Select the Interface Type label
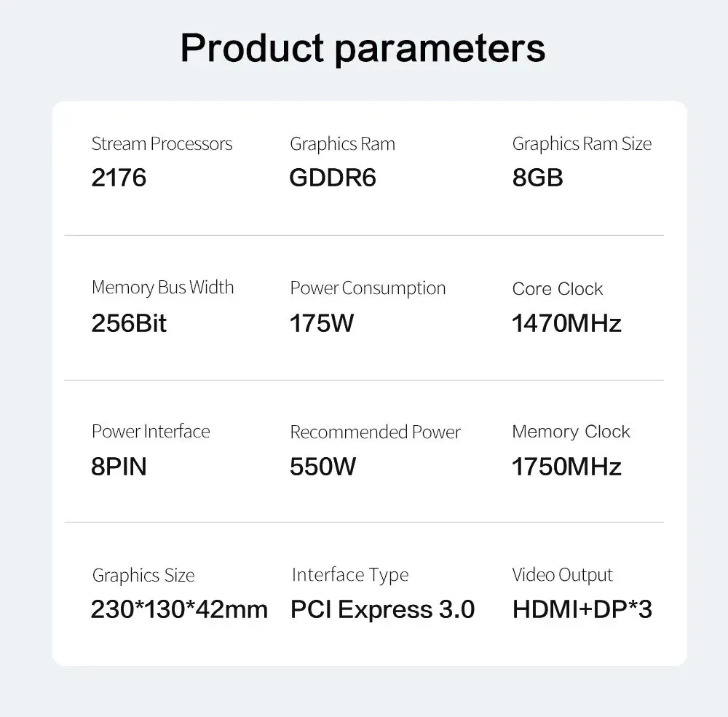This screenshot has width=728, height=717. click(350, 575)
